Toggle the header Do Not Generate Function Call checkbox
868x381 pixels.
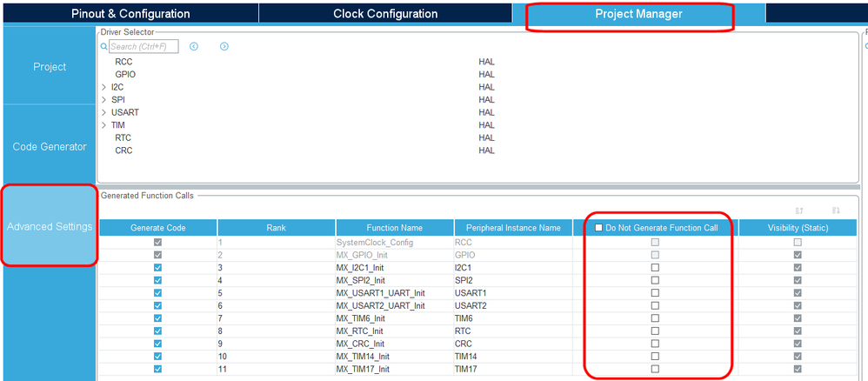pyautogui.click(x=598, y=228)
